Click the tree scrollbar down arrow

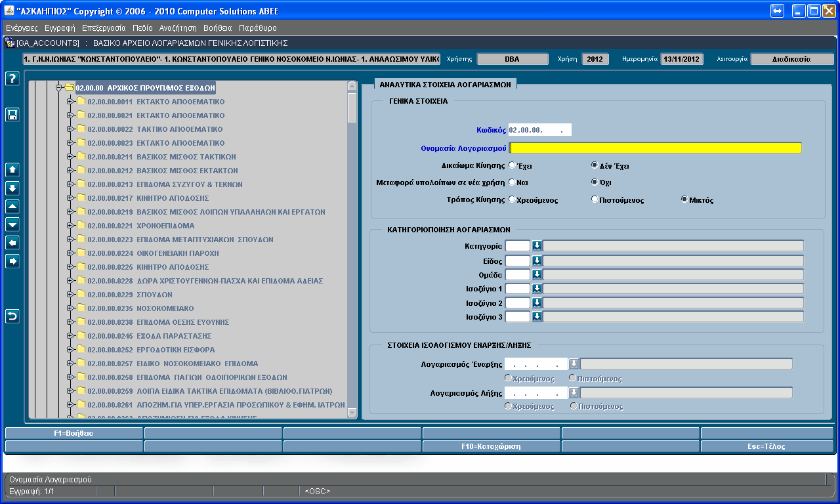[x=352, y=413]
